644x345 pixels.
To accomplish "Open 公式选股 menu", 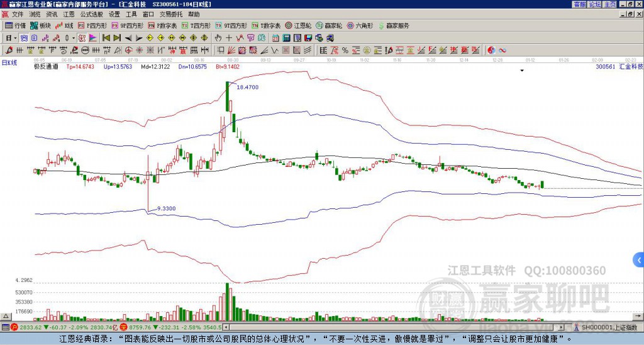I will (x=92, y=14).
